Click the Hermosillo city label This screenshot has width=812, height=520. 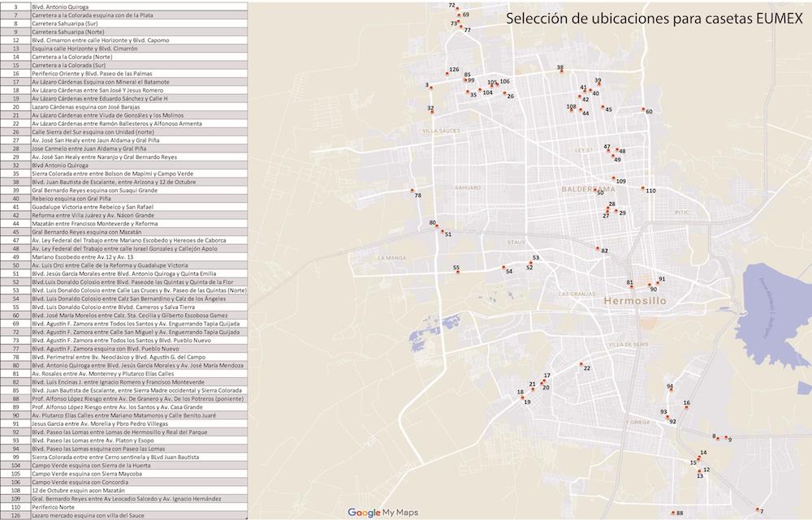pos(640,301)
